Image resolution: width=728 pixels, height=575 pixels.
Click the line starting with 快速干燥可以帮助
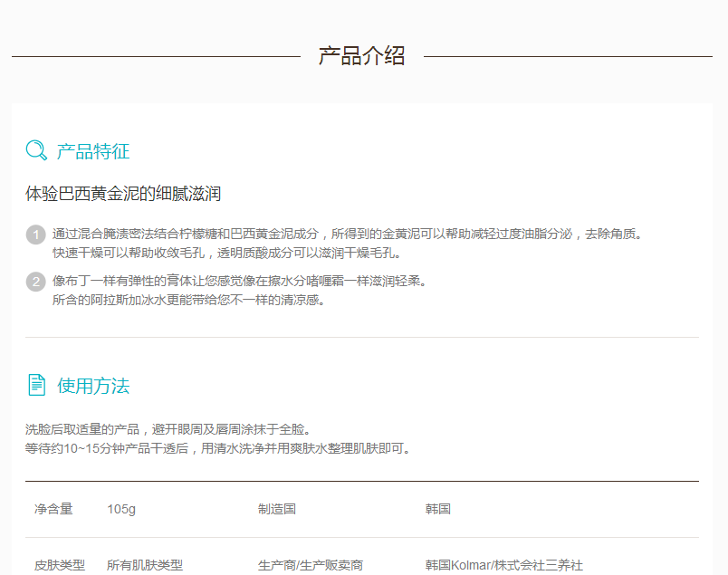coord(226,253)
